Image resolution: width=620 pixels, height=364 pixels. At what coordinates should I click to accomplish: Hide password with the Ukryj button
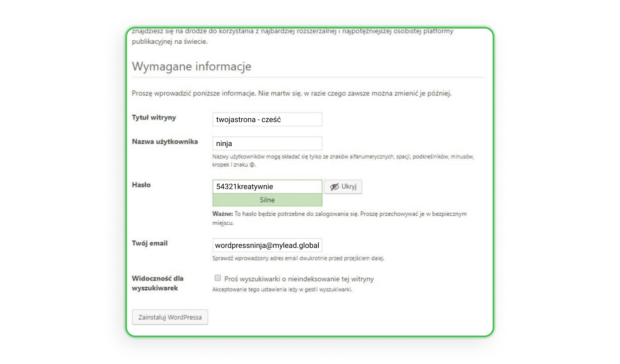pyautogui.click(x=343, y=186)
